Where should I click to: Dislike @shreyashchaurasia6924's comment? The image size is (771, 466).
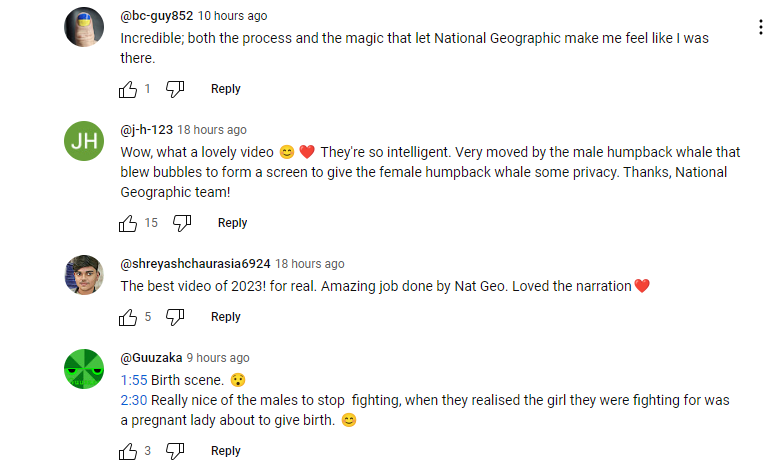point(175,317)
